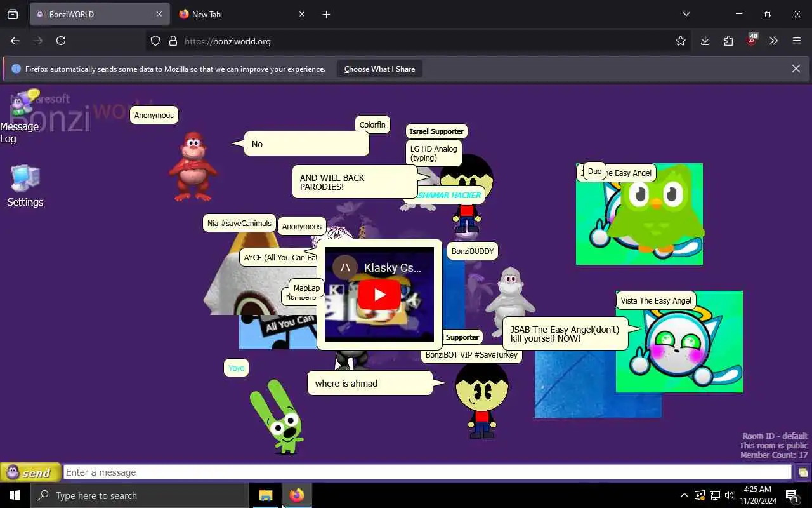Click the Vista The Easy Angel name tag
This screenshot has width=812, height=508.
pyautogui.click(x=656, y=300)
